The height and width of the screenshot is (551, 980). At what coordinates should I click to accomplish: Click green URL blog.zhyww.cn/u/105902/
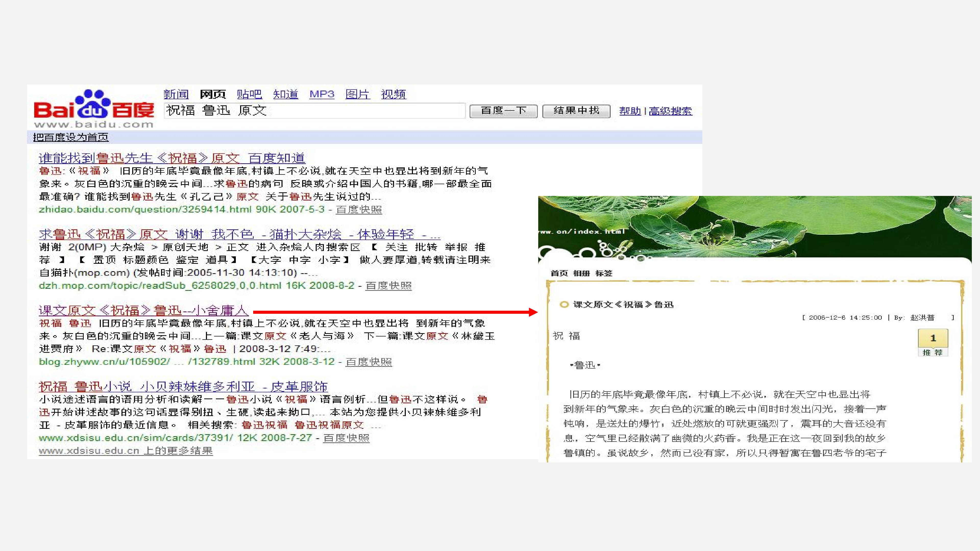tap(104, 362)
